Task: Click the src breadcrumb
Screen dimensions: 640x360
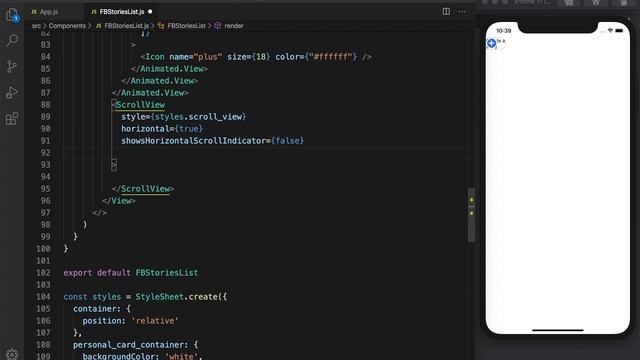Action: point(36,26)
